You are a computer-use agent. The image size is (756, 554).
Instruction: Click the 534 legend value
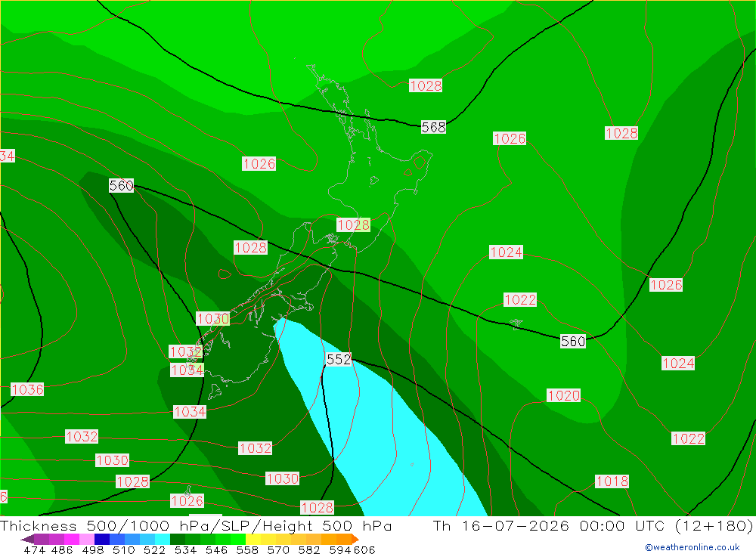[185, 550]
